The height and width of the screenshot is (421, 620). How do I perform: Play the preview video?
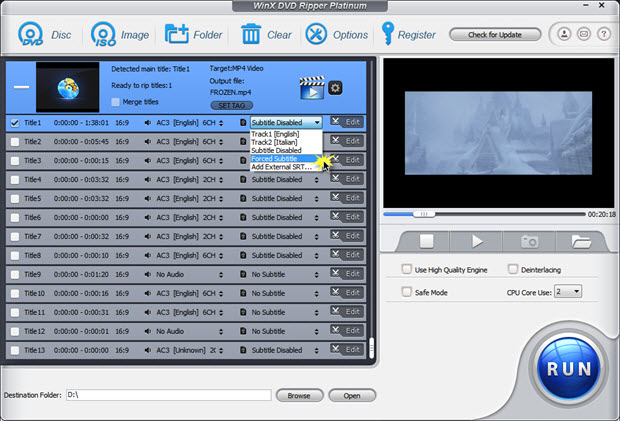(477, 241)
